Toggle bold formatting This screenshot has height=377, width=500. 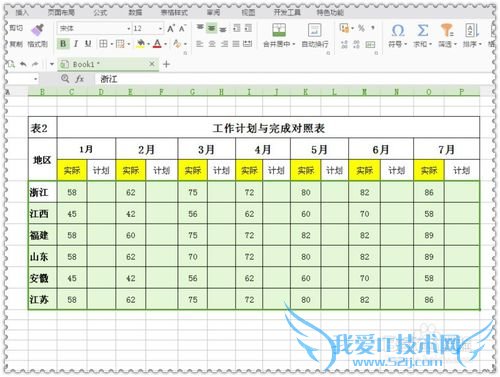coord(63,44)
